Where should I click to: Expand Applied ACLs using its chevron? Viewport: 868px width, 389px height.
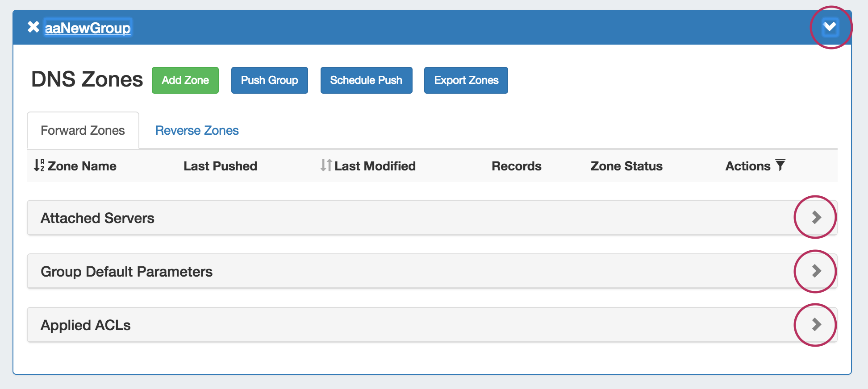816,324
